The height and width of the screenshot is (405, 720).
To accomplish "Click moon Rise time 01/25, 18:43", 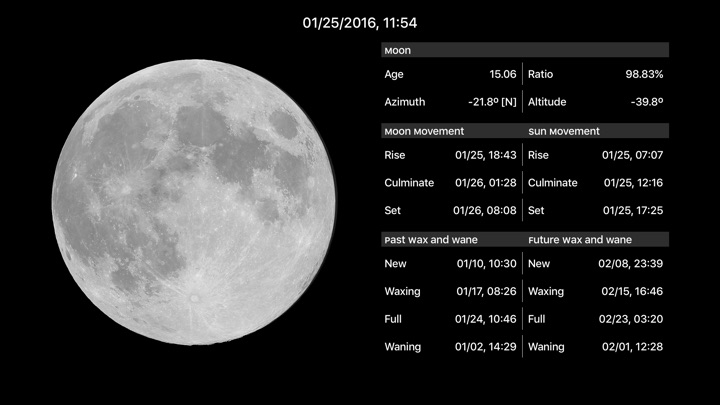I will click(x=486, y=155).
